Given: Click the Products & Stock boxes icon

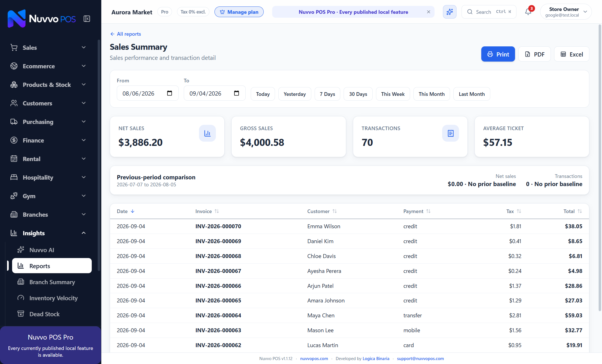Looking at the screenshot, I should tap(14, 85).
